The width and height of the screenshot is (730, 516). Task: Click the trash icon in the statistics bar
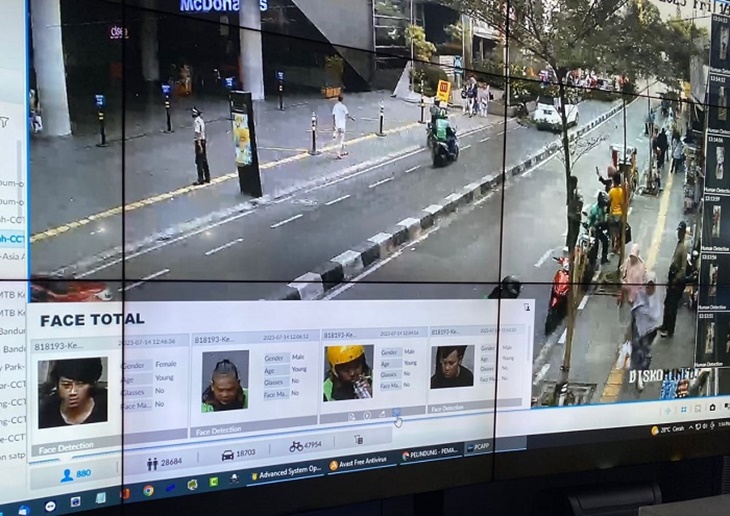click(359, 439)
